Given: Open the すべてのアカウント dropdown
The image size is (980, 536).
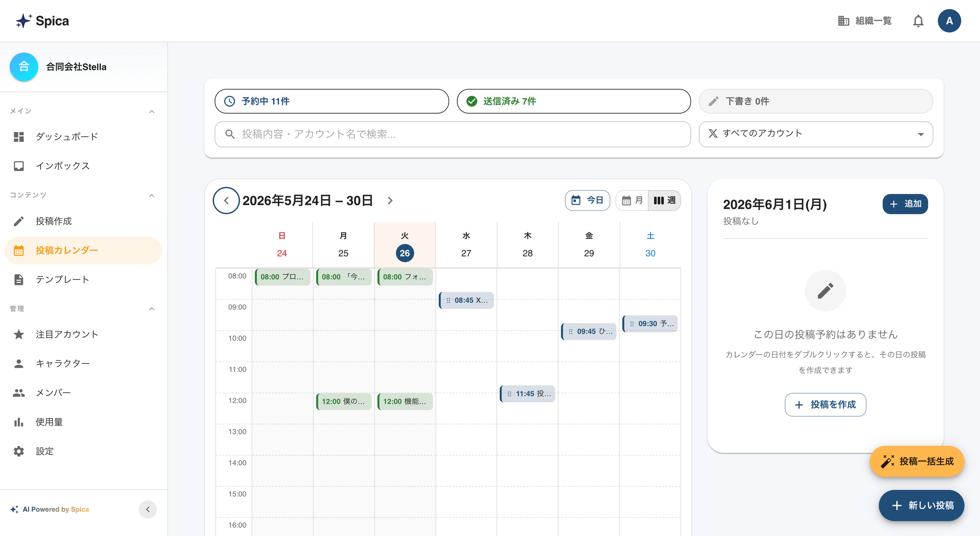Looking at the screenshot, I should [x=816, y=134].
